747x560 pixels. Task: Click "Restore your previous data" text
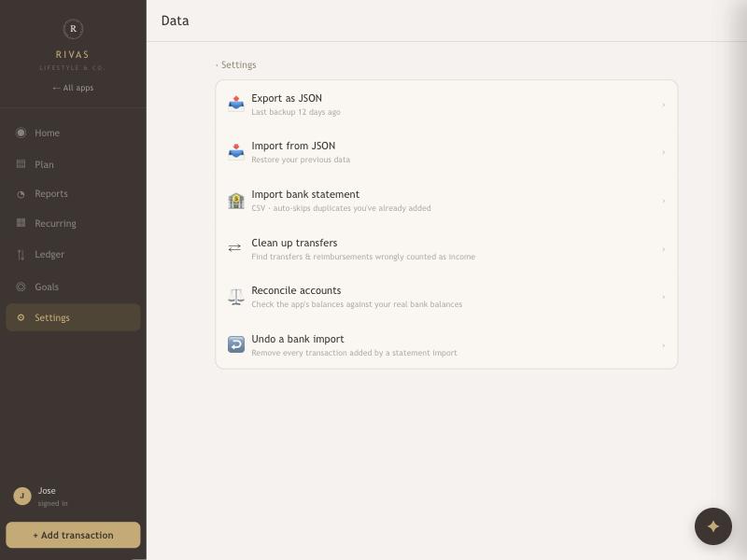pos(301,160)
